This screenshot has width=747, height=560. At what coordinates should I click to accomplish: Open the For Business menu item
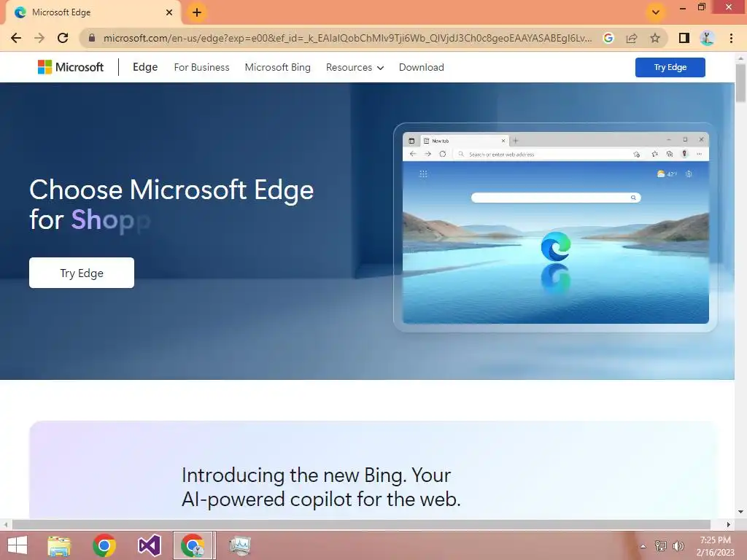[x=201, y=67]
